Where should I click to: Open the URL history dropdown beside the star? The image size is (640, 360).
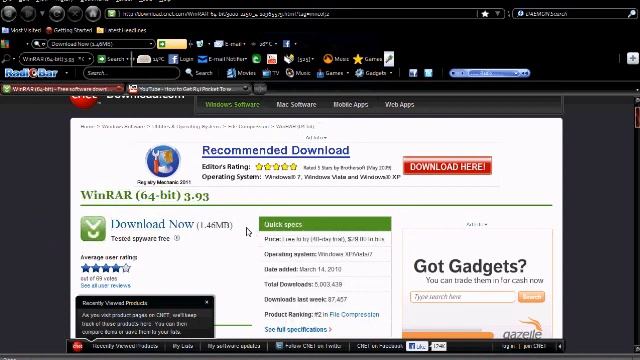coord(497,14)
